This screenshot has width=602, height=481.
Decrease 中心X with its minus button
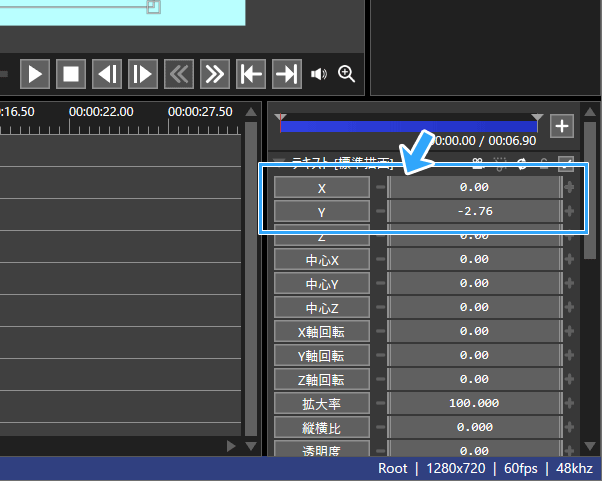pyautogui.click(x=380, y=259)
